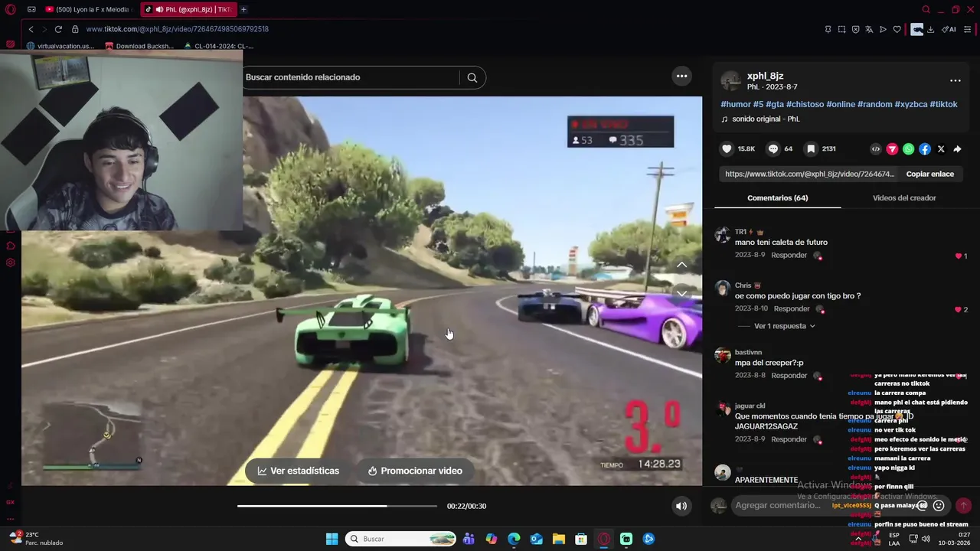Open File Explorer from taskbar
Screen dimensions: 980x551
559,539
